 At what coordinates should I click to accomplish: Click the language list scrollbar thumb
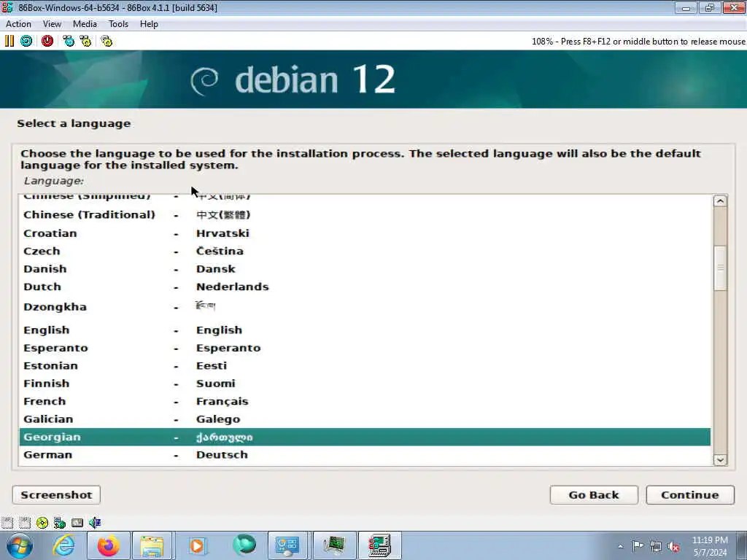coord(720,268)
